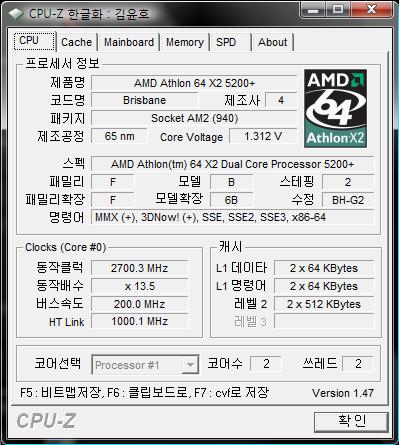
Task: Switch to the Cache tab
Action: click(x=77, y=42)
